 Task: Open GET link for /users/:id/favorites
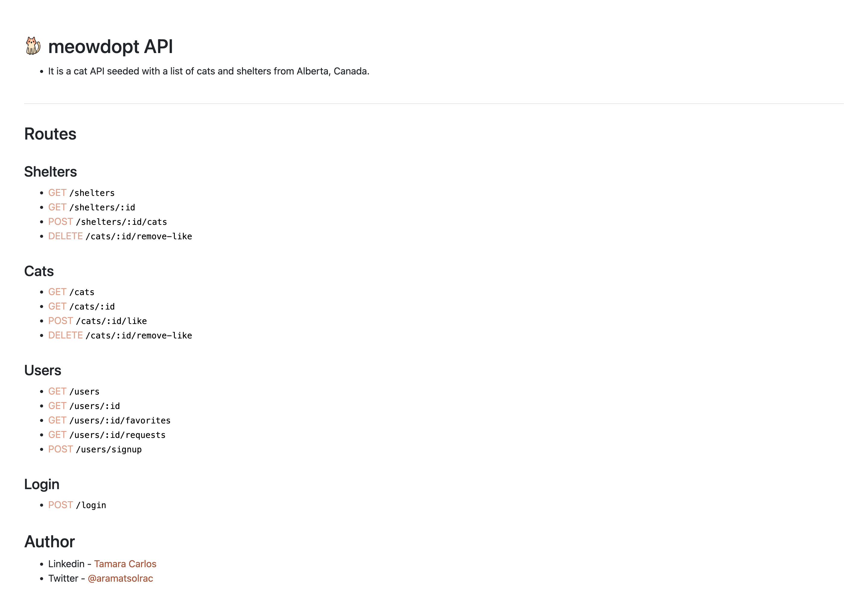coord(57,420)
